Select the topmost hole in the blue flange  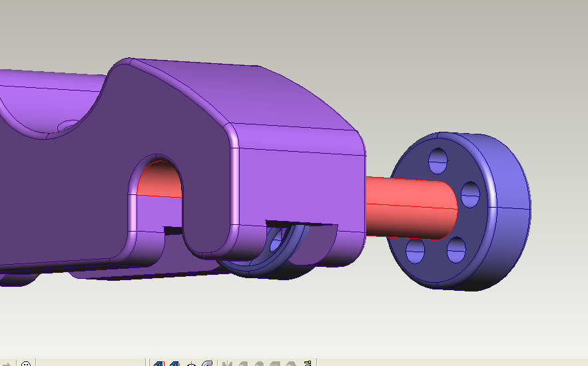click(438, 161)
